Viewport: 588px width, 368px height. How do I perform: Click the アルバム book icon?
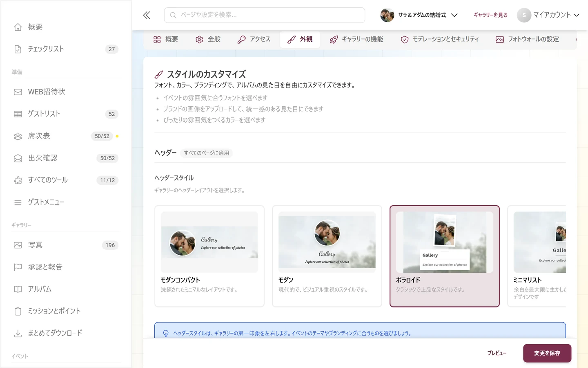(18, 289)
